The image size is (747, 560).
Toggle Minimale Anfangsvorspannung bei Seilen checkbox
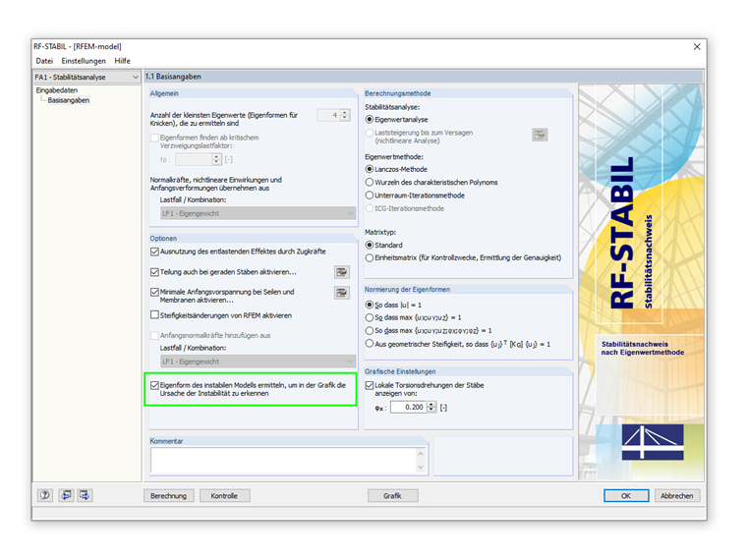154,292
